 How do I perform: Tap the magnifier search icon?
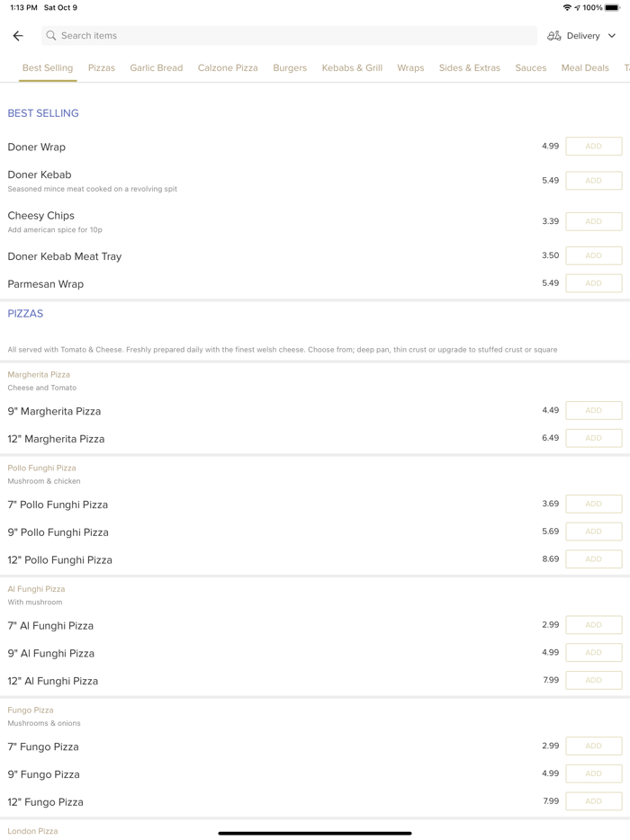pyautogui.click(x=51, y=36)
